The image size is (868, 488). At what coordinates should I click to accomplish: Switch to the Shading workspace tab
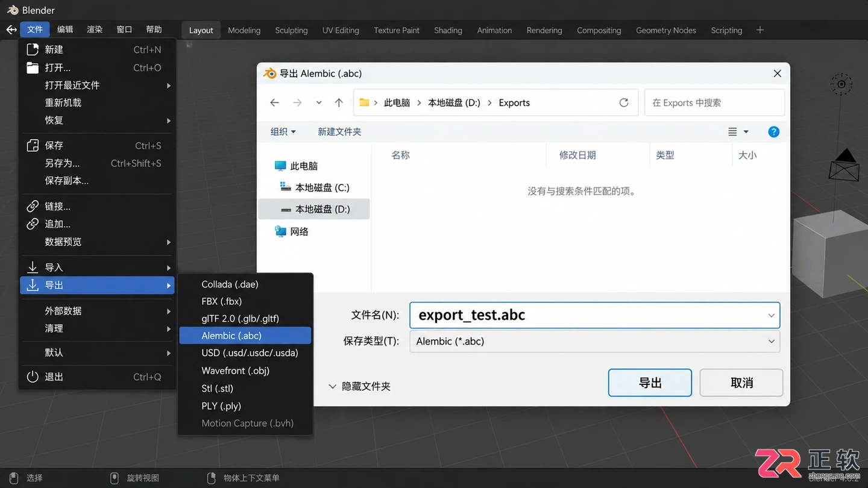pyautogui.click(x=448, y=30)
